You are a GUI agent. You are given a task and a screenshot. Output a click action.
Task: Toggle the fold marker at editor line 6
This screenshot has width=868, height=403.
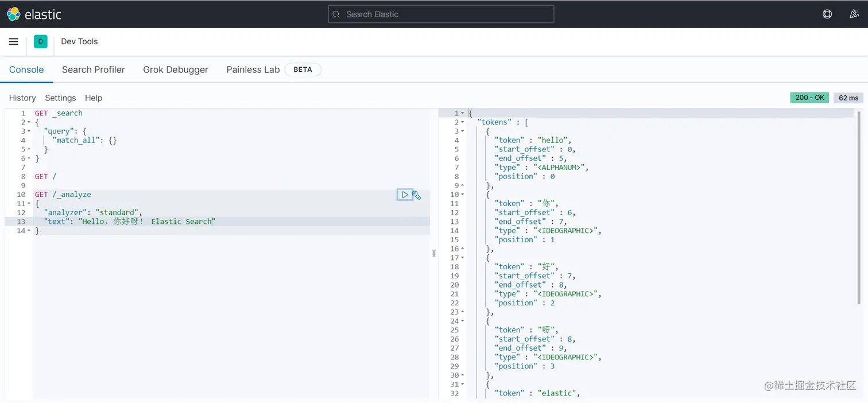click(29, 158)
